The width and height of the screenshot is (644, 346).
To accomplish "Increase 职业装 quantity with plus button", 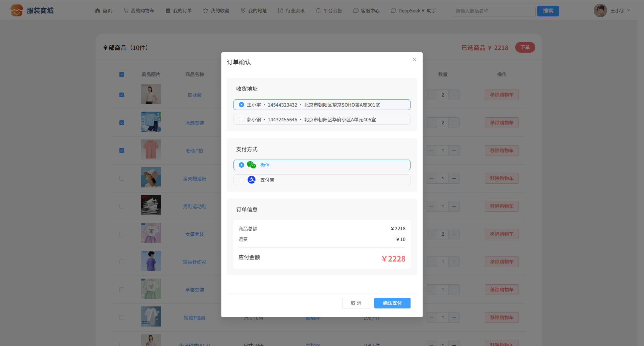I will click(x=454, y=95).
